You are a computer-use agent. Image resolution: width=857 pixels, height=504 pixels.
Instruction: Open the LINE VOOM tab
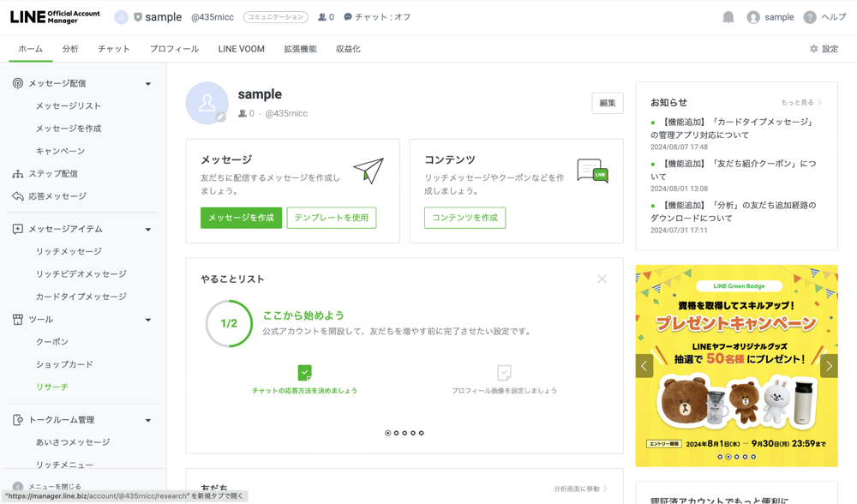point(241,49)
